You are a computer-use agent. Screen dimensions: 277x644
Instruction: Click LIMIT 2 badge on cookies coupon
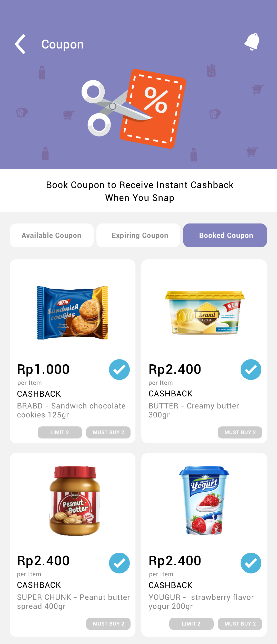pyautogui.click(x=60, y=432)
